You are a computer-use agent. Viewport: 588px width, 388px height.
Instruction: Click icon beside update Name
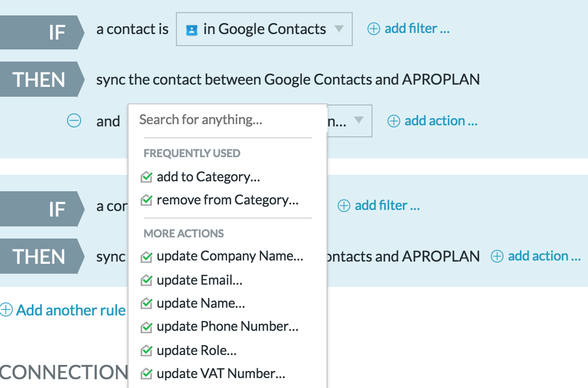coord(146,303)
